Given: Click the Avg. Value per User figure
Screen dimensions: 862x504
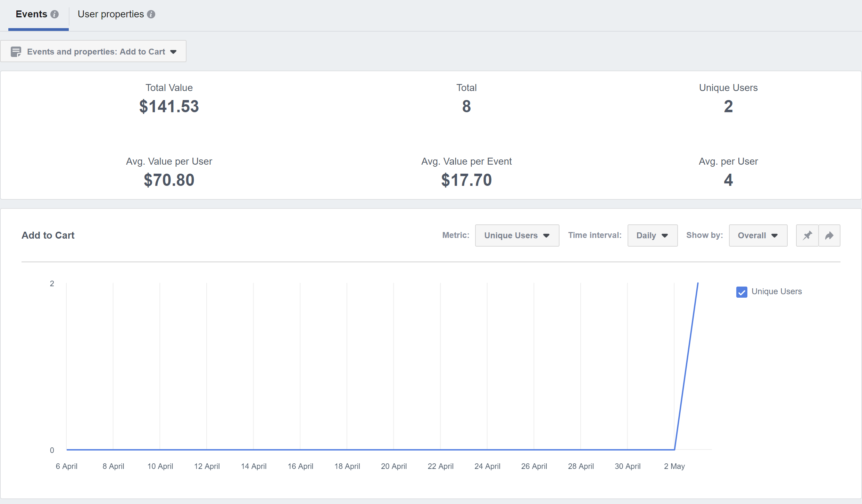Looking at the screenshot, I should pos(169,180).
